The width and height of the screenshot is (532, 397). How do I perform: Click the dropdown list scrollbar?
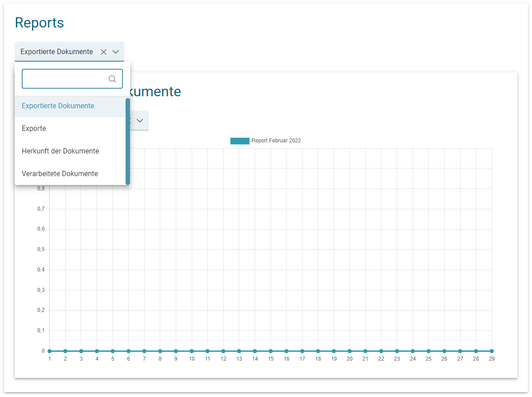pos(128,141)
